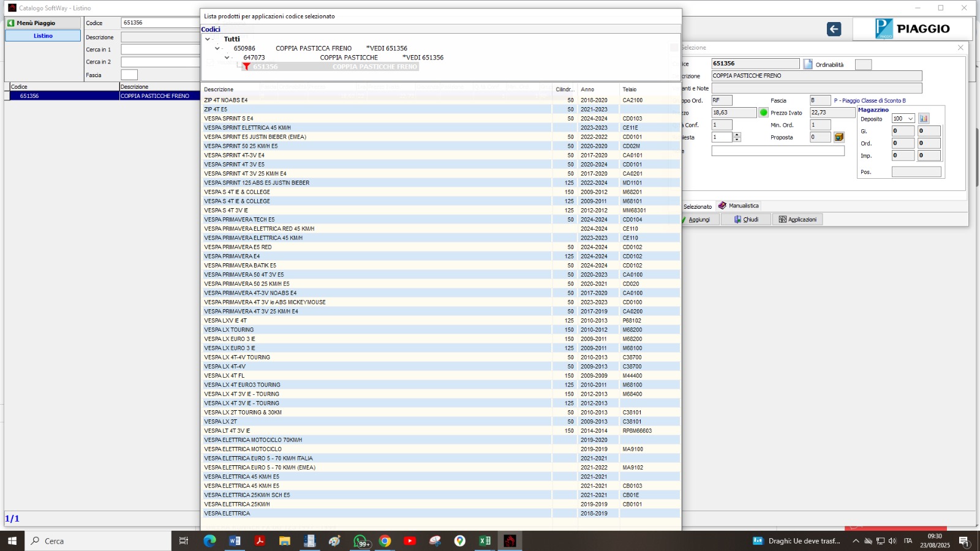Image resolution: width=980 pixels, height=551 pixels.
Task: Click the red filter icon on 651356
Action: click(x=246, y=67)
